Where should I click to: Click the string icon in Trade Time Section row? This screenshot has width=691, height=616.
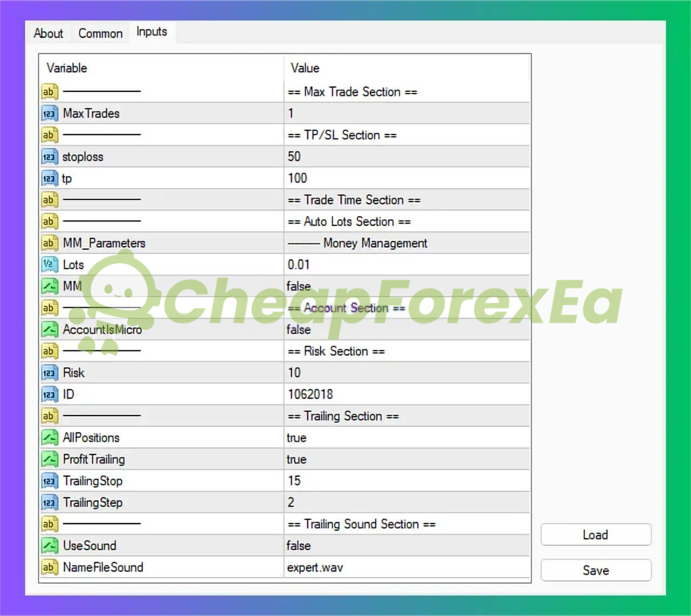[49, 200]
